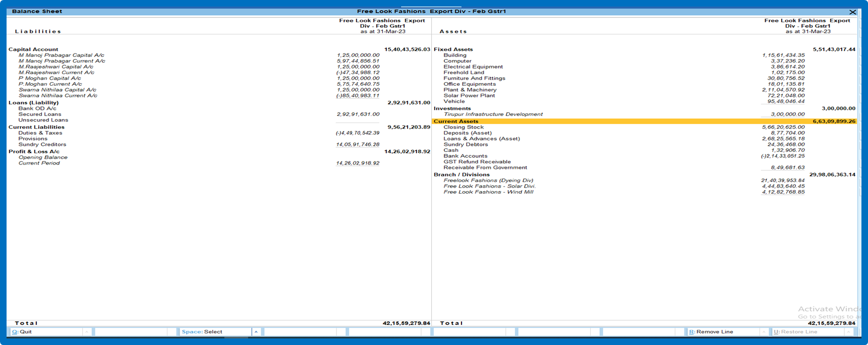The height and width of the screenshot is (345, 868).
Task: Click Liabilities Total amount 42,15,59,279.84
Action: tap(407, 323)
